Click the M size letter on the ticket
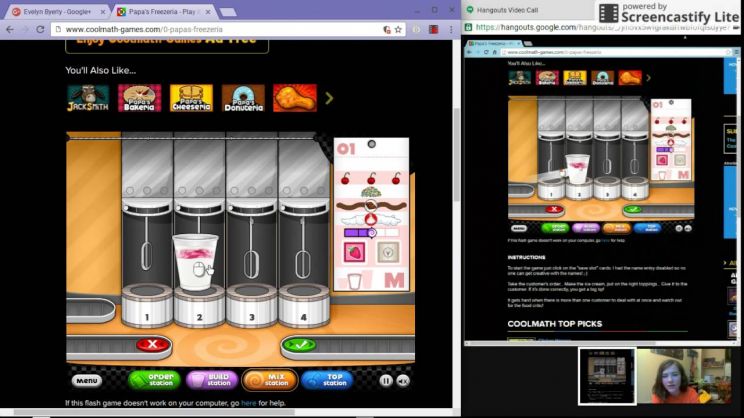The width and height of the screenshot is (744, 418). pyautogui.click(x=394, y=280)
